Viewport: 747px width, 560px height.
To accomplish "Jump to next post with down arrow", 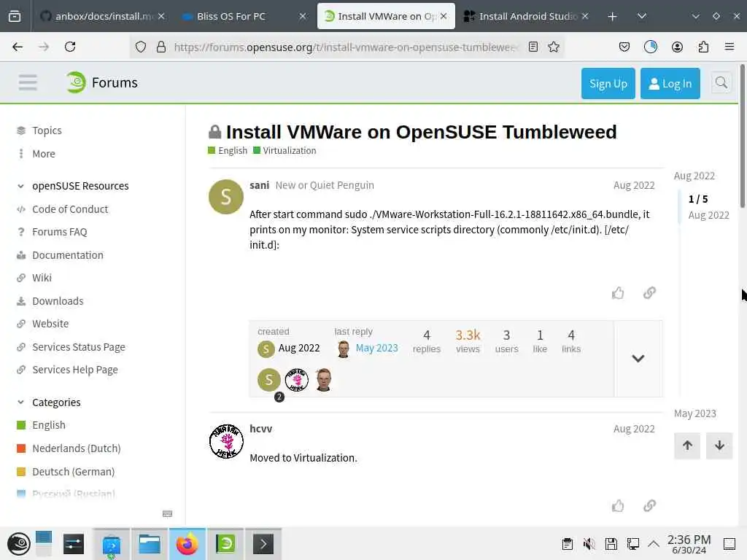I will click(x=719, y=446).
